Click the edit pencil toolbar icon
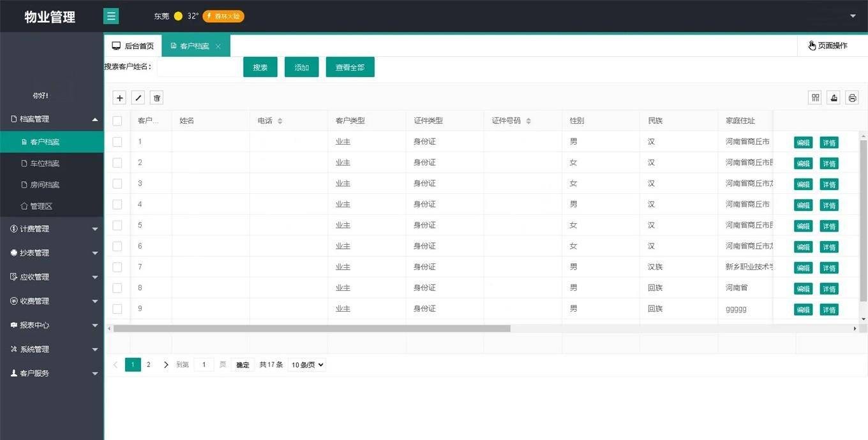The image size is (868, 440). [x=138, y=98]
